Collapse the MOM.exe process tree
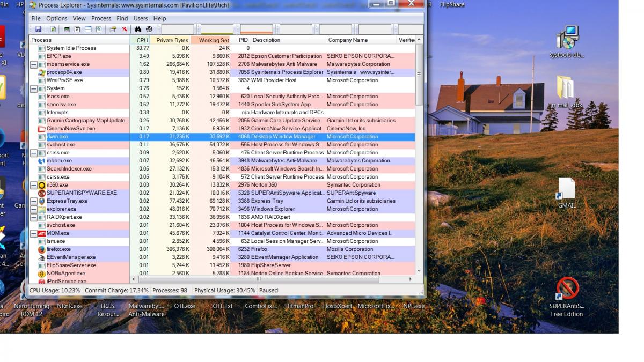Image resolution: width=644 pixels, height=362 pixels. click(33, 233)
